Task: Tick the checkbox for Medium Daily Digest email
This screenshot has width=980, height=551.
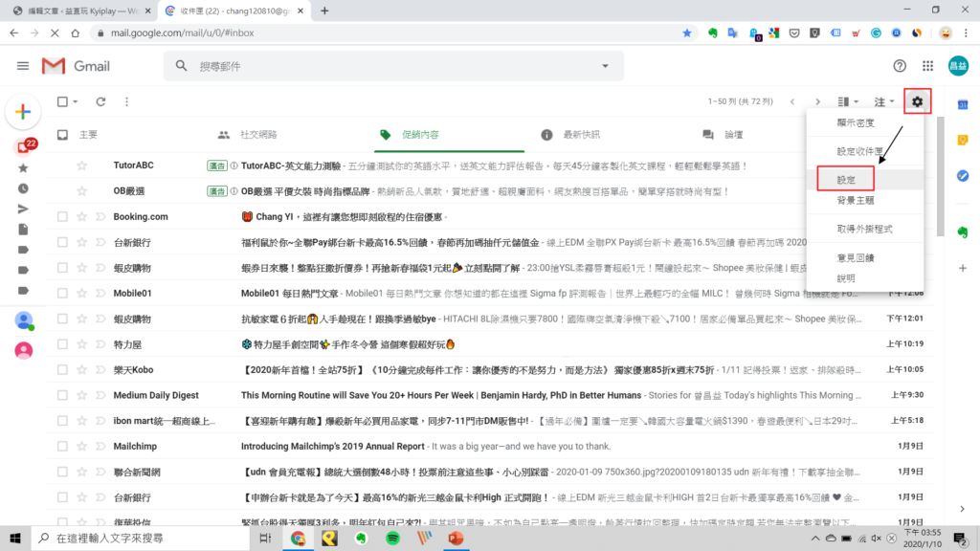Action: pos(62,395)
